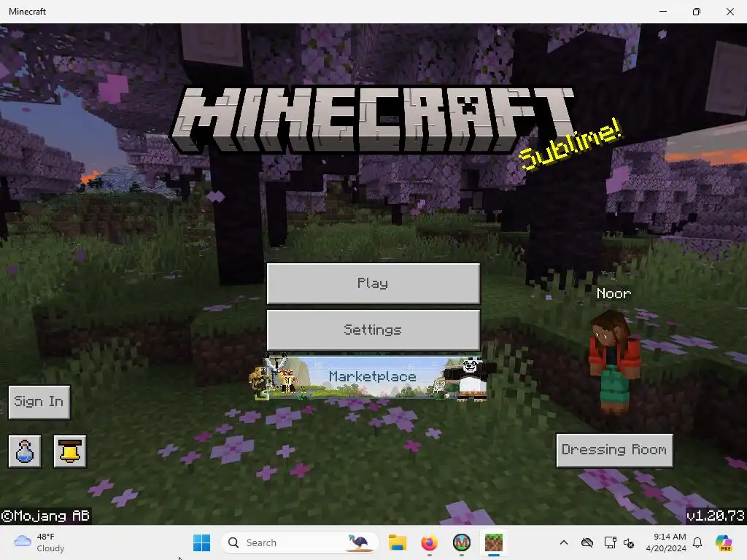
Task: Open the golden bell notifications icon
Action: [69, 451]
